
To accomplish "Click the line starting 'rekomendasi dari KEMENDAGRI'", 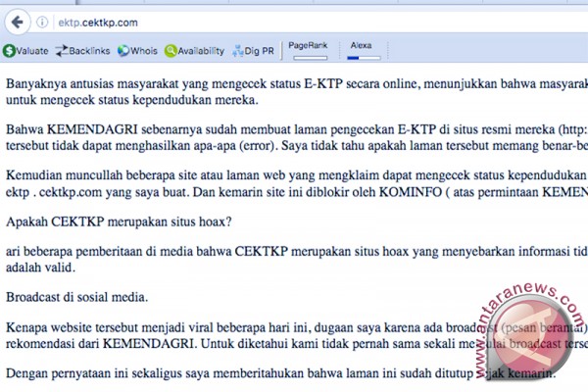I will [x=297, y=344].
